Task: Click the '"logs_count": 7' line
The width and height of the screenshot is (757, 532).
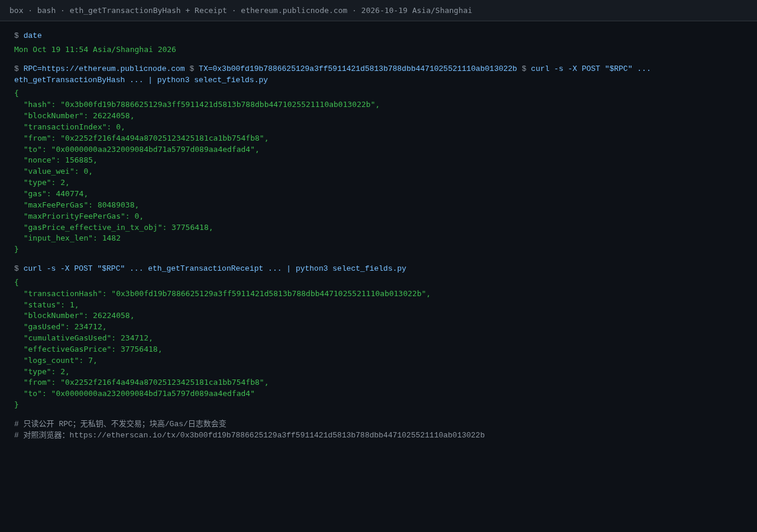Action: point(61,361)
